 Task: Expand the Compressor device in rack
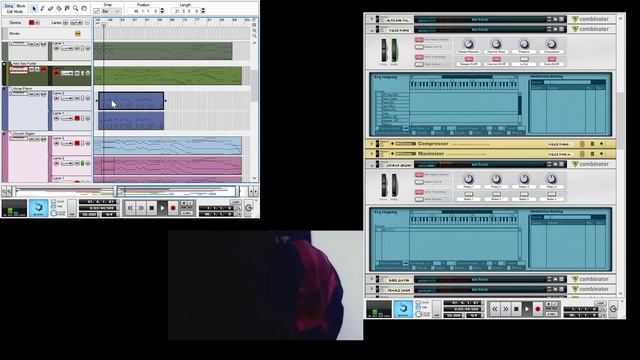point(372,144)
